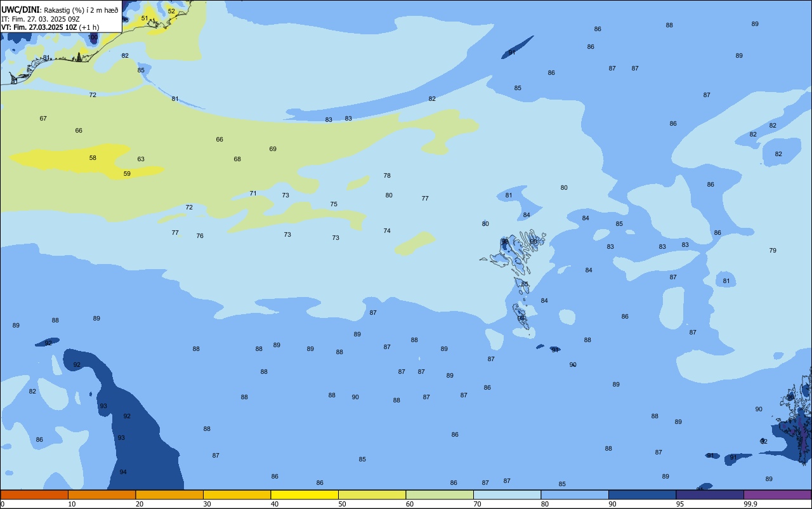
Task: Click the humidity value 58 in the yellow area
Action: (x=93, y=158)
